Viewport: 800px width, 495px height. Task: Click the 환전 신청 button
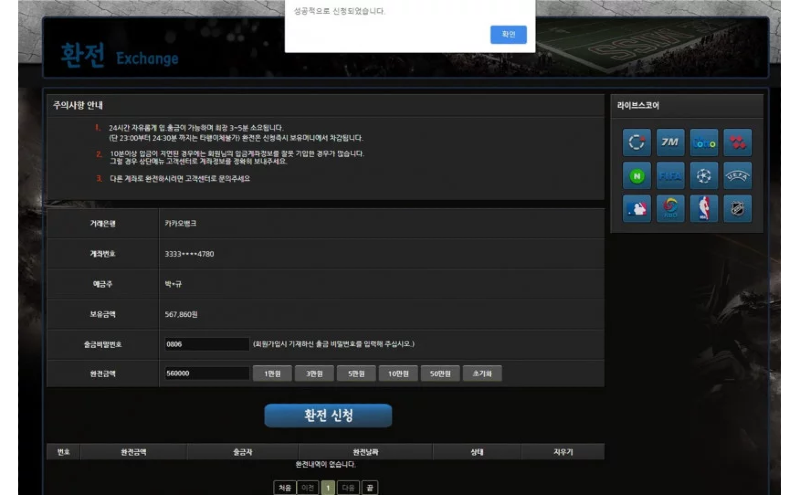tap(328, 415)
